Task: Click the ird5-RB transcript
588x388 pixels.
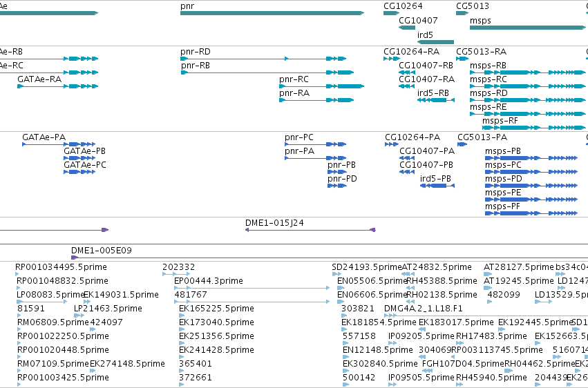Action: (x=436, y=100)
